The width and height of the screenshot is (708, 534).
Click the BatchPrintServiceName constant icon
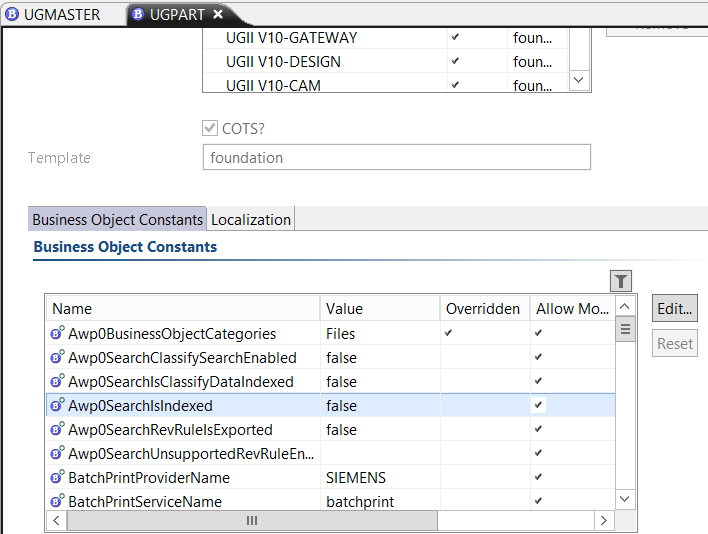point(57,502)
